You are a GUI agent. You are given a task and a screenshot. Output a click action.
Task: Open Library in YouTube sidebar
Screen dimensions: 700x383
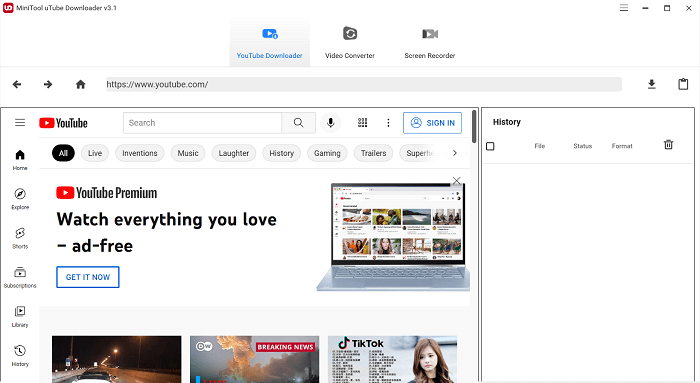click(20, 317)
